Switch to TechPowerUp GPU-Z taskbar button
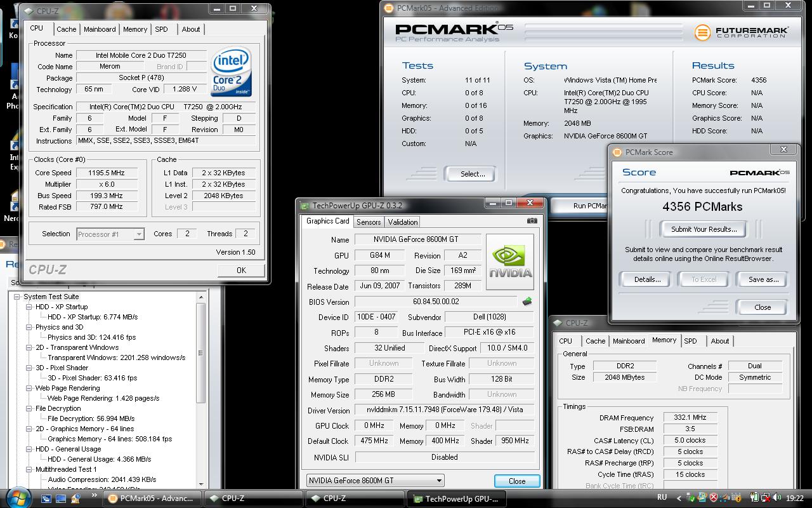812x508 pixels. point(456,498)
